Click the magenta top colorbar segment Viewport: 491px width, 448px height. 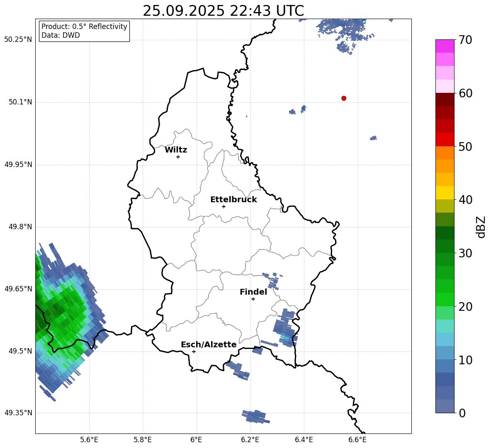(x=445, y=46)
